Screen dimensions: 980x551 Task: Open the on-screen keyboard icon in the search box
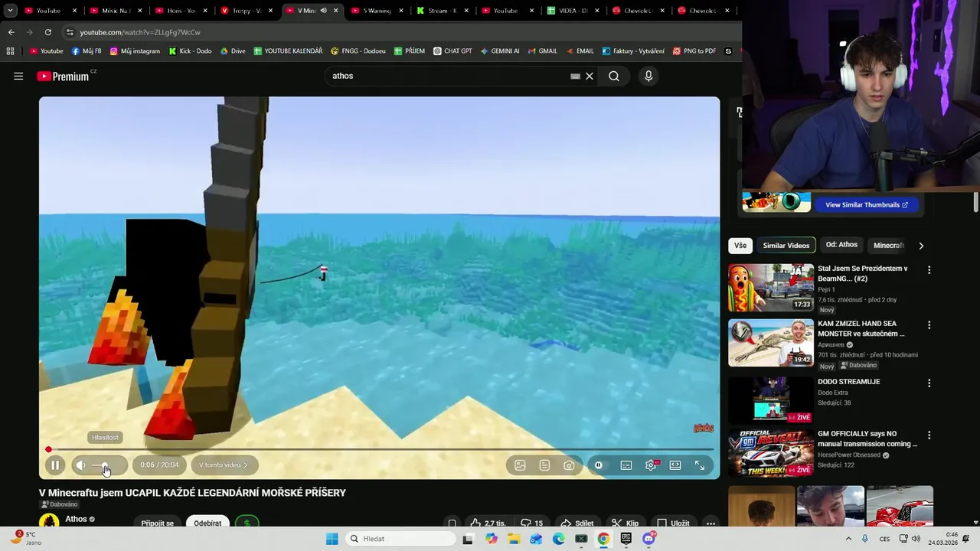(575, 76)
